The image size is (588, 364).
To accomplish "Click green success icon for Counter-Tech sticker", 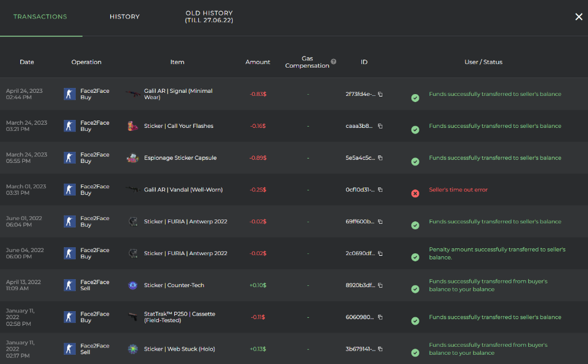I will [415, 289].
